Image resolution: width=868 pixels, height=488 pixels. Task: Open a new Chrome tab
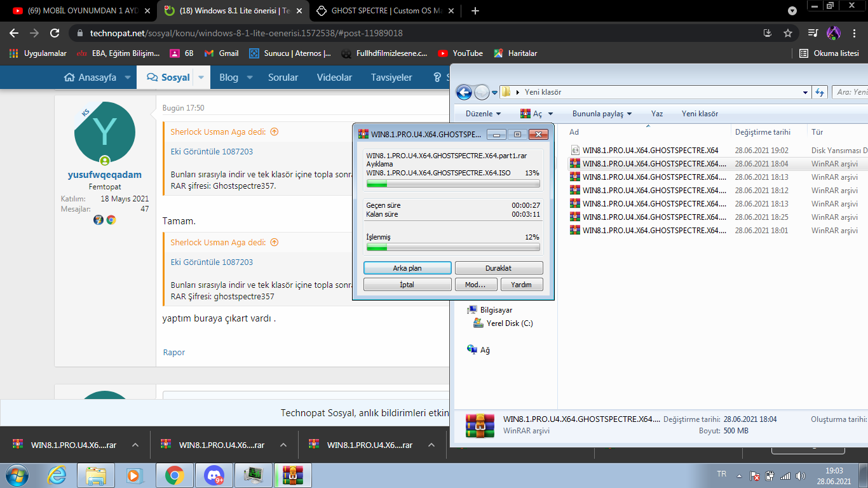(475, 11)
